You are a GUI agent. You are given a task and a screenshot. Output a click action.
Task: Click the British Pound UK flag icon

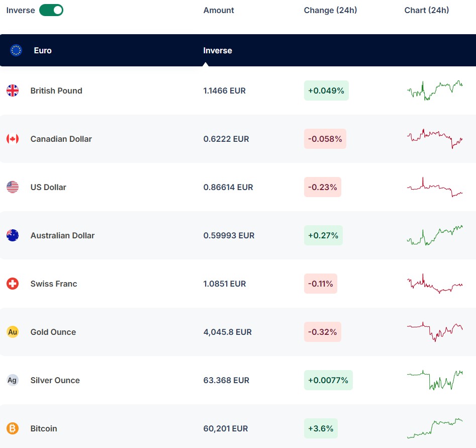point(13,91)
